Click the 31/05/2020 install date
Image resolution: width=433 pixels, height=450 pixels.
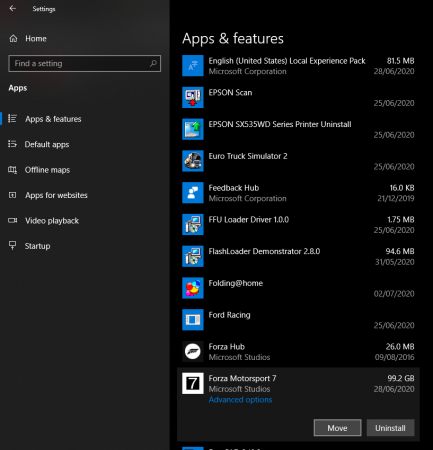395,262
